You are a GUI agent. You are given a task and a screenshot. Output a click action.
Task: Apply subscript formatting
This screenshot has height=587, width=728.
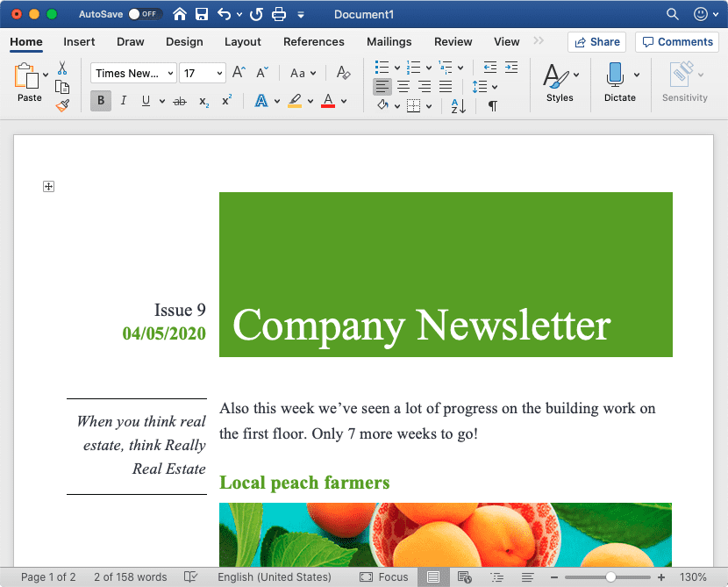click(203, 101)
